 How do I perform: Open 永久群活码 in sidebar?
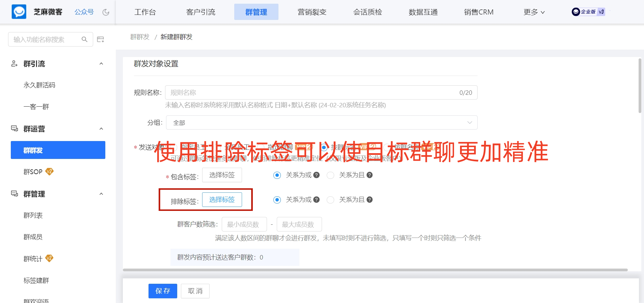(39, 85)
